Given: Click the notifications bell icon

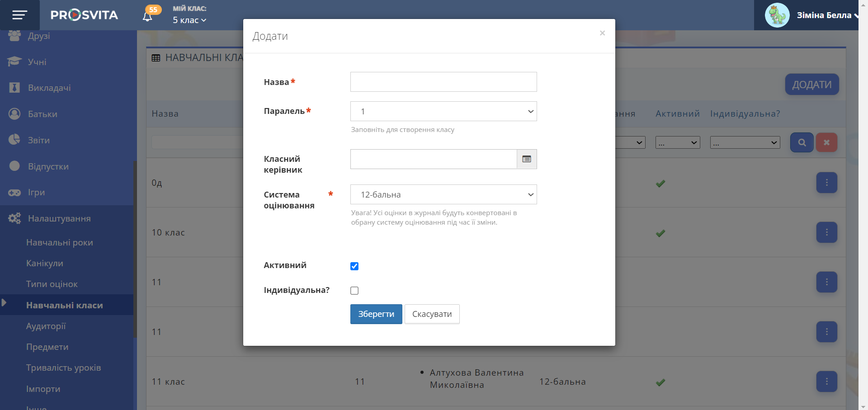Looking at the screenshot, I should tap(147, 17).
